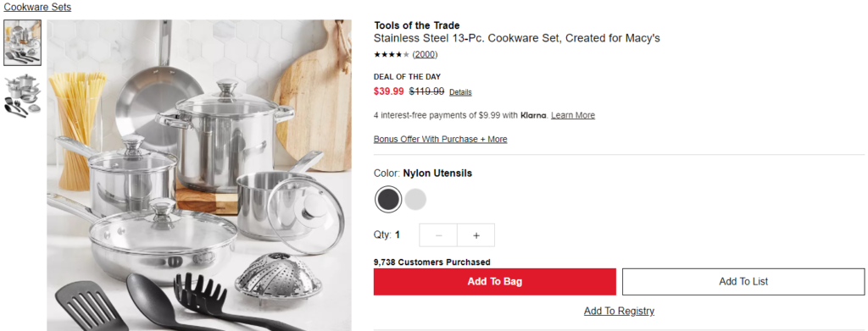Expand Bonus Offer With Purchase + More

pyautogui.click(x=440, y=139)
